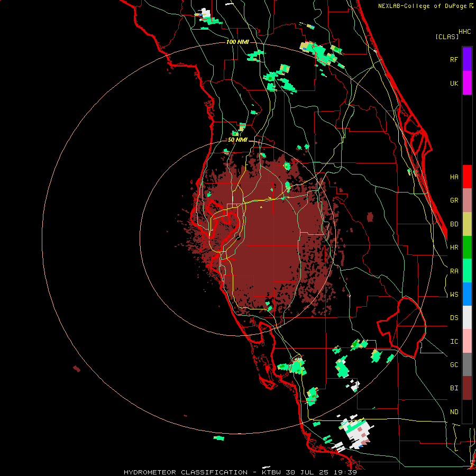Click the purple RF legend color swatch
476x476 pixels.
(x=467, y=59)
